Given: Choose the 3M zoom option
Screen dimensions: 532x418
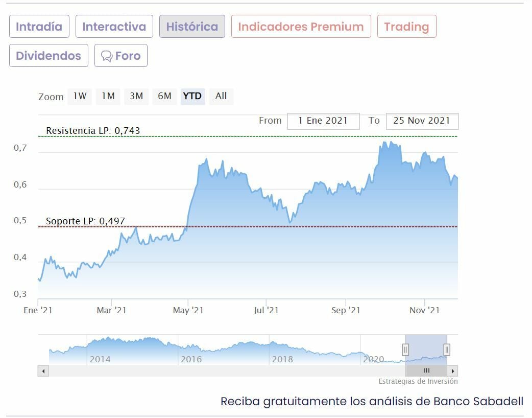Looking at the screenshot, I should coord(136,96).
